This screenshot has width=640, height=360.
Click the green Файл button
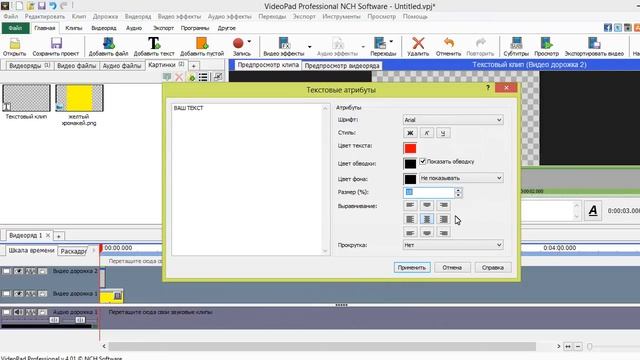(x=15, y=28)
